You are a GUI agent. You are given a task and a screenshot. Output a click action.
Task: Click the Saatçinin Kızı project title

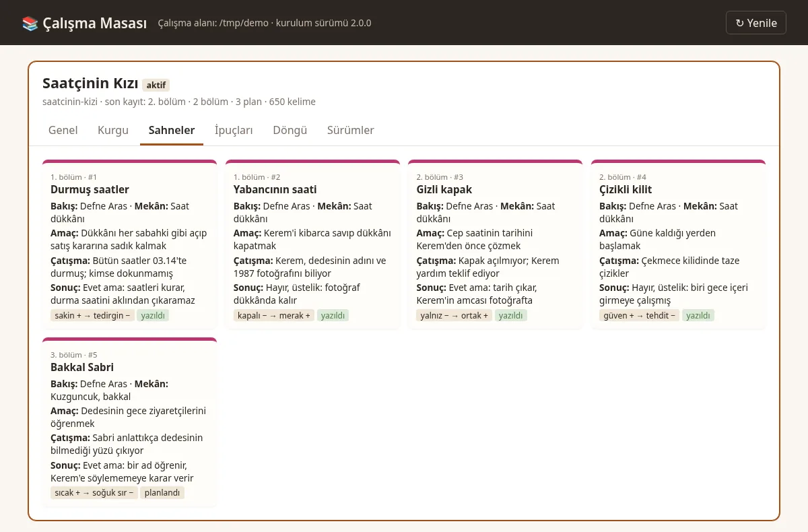tap(90, 84)
